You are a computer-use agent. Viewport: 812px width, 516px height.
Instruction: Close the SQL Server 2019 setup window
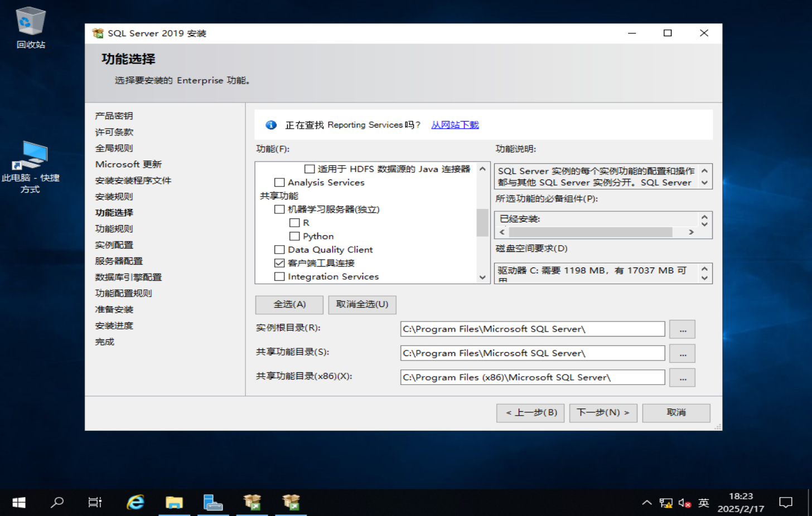704,33
